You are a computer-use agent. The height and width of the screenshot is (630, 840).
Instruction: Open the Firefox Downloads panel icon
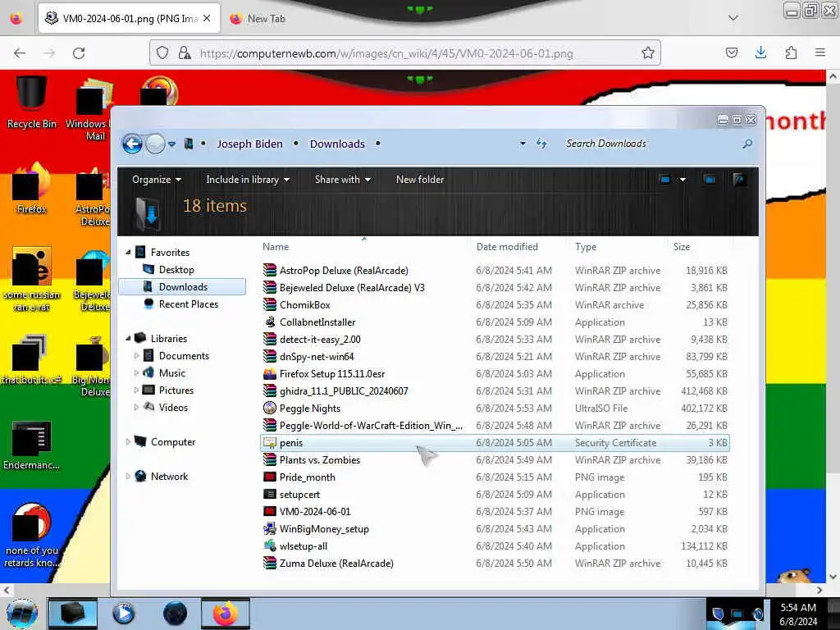pyautogui.click(x=760, y=52)
